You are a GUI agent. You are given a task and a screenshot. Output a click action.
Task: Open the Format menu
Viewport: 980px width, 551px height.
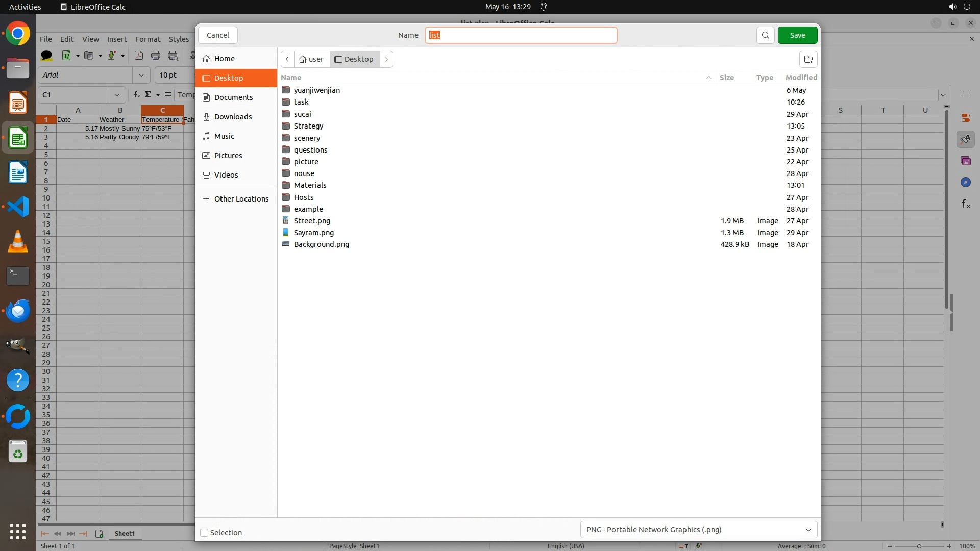pyautogui.click(x=148, y=39)
